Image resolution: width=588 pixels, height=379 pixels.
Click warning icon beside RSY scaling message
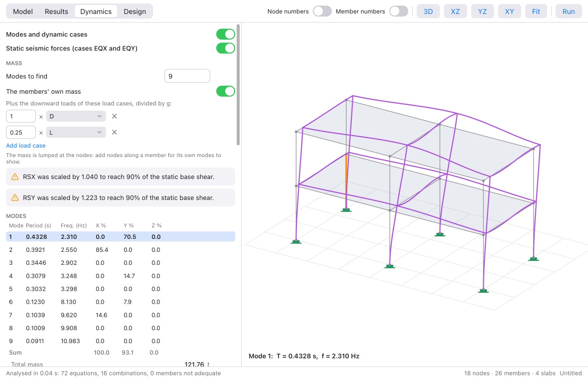[x=15, y=198]
